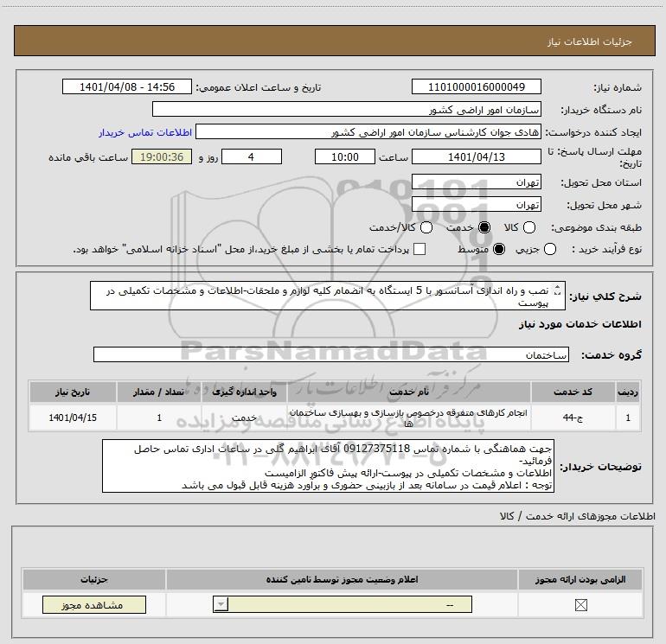Select the متوسط purchase process radio
This screenshot has width=666, height=644.
[499, 249]
